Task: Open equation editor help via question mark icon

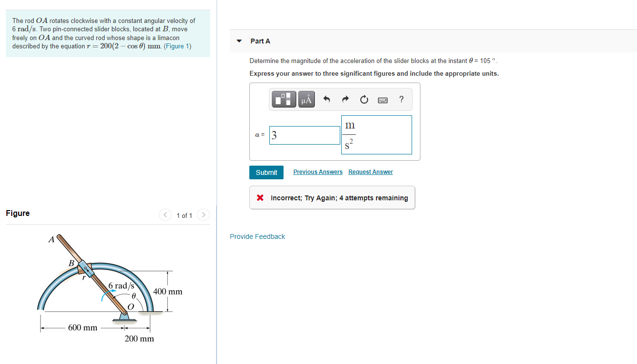Action: [x=401, y=99]
